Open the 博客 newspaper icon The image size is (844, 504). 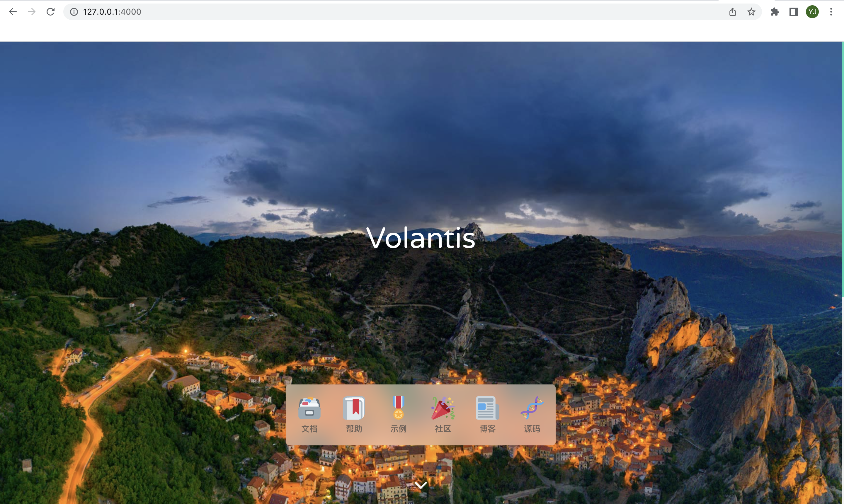tap(487, 408)
